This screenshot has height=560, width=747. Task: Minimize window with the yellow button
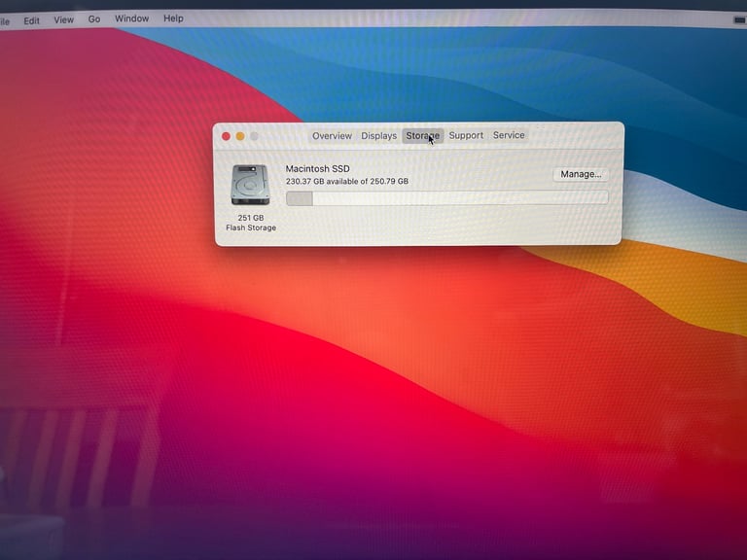[x=240, y=137]
